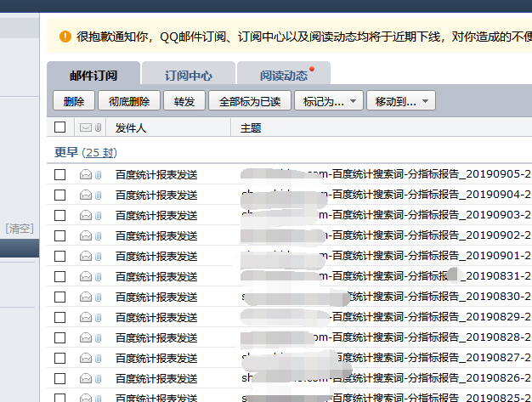Open the mail with subject ending 20190830
Viewport: 532px width, 402px height.
coord(386,297)
